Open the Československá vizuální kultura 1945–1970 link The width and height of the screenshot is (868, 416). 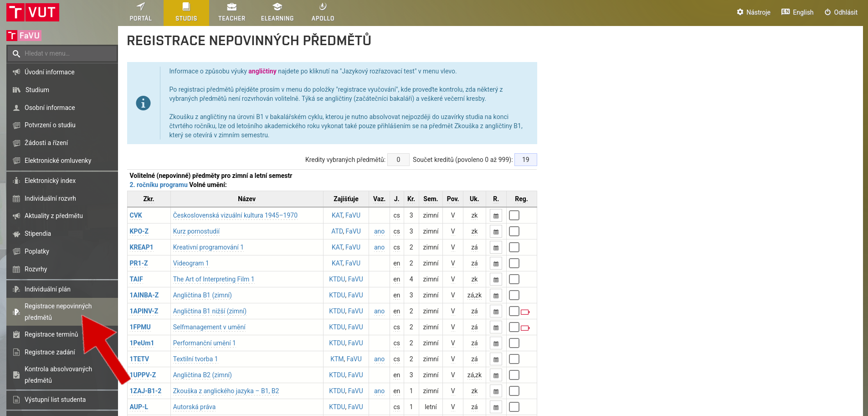pyautogui.click(x=235, y=215)
